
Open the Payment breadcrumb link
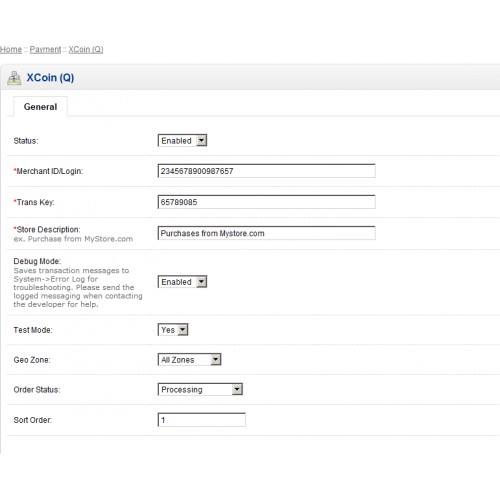(45, 49)
